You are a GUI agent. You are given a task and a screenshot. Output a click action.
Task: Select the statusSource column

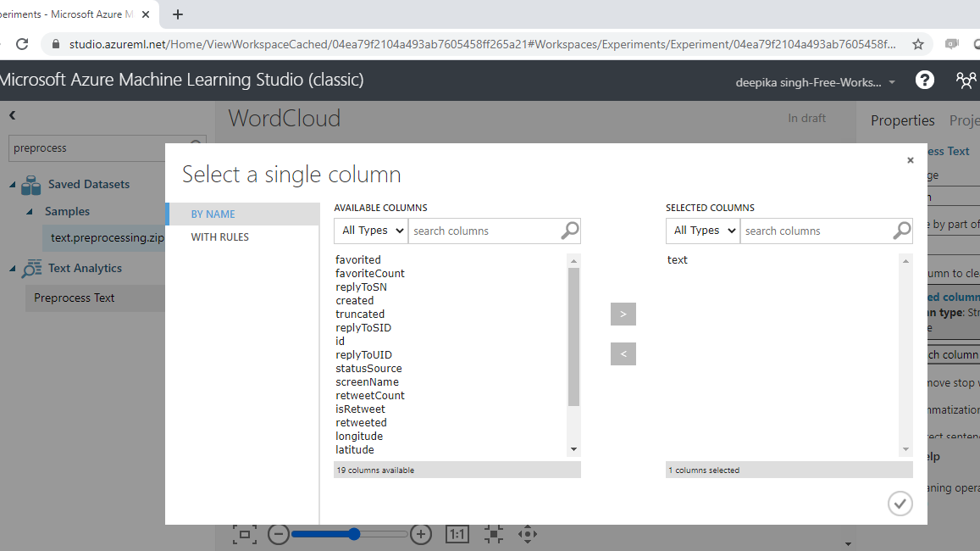pyautogui.click(x=368, y=369)
